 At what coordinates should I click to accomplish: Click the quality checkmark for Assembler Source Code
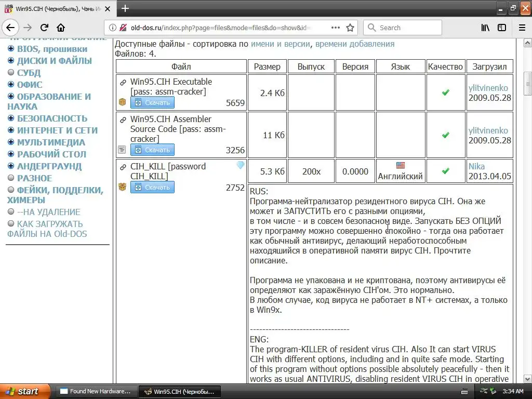pos(445,135)
